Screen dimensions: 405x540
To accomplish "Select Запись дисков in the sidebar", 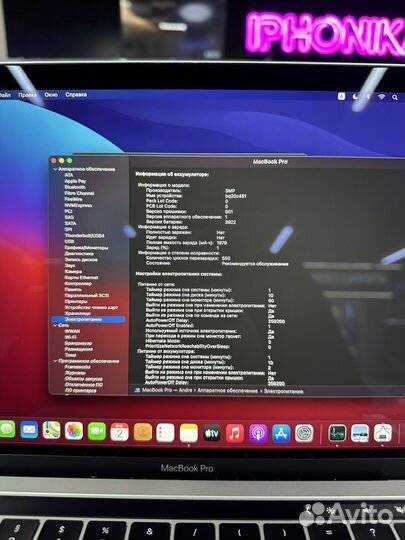I will tap(81, 260).
